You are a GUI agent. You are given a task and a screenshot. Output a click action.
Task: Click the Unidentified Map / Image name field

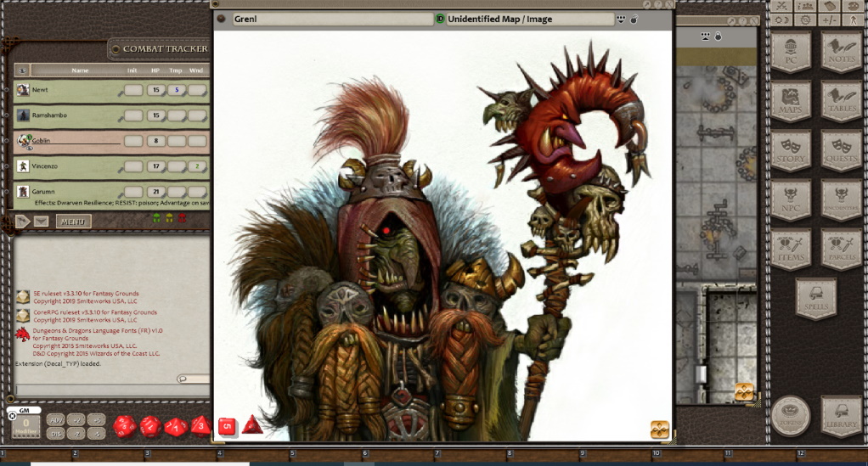point(529,19)
